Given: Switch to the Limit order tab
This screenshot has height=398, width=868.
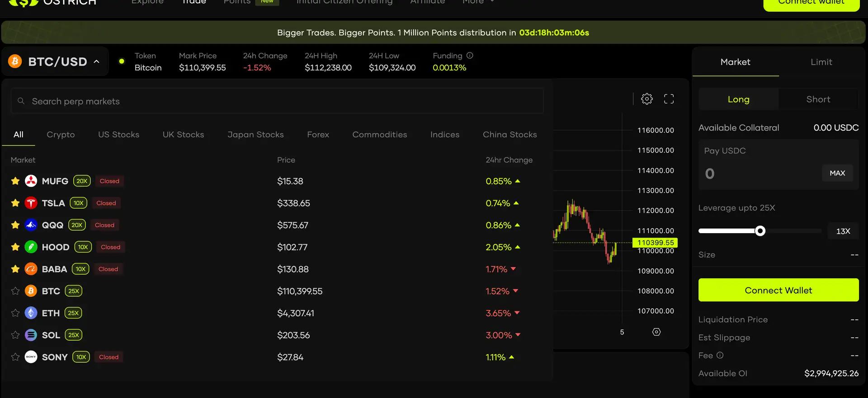Looking at the screenshot, I should pyautogui.click(x=821, y=62).
